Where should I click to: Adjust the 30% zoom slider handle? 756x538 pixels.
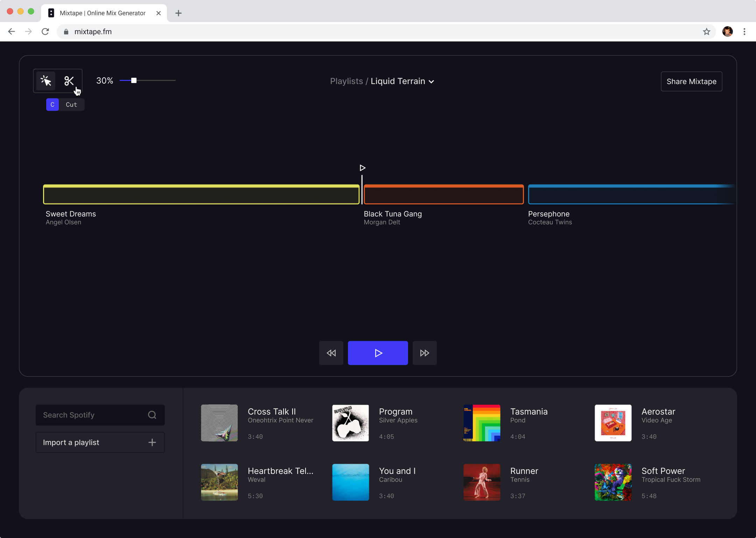tap(134, 81)
